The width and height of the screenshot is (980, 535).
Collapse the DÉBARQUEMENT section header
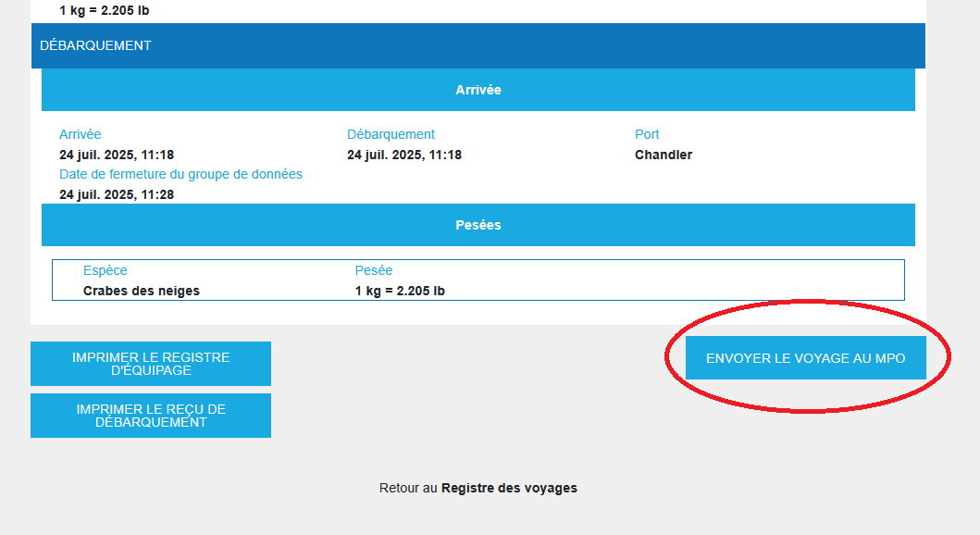pyautogui.click(x=95, y=45)
